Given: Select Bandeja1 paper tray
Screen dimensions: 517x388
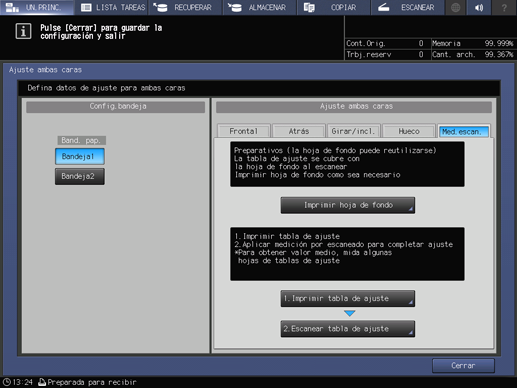Looking at the screenshot, I should [80, 156].
